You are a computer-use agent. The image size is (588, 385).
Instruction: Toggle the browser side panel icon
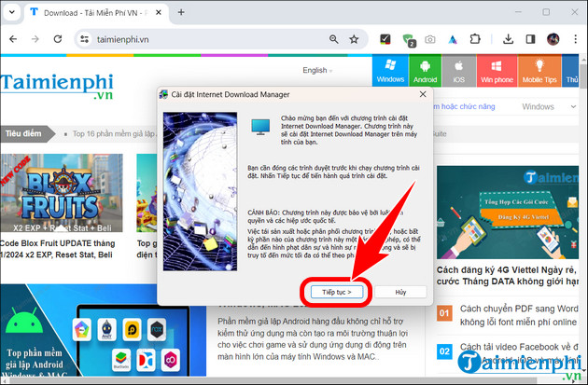[530, 39]
